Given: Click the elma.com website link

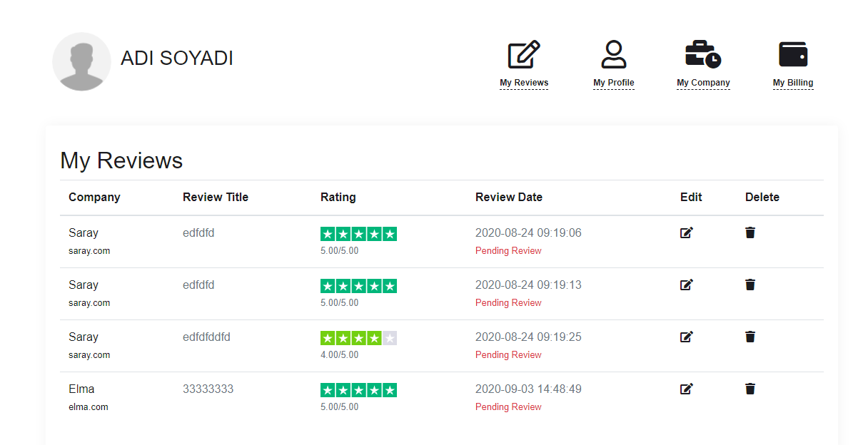Looking at the screenshot, I should [89, 407].
